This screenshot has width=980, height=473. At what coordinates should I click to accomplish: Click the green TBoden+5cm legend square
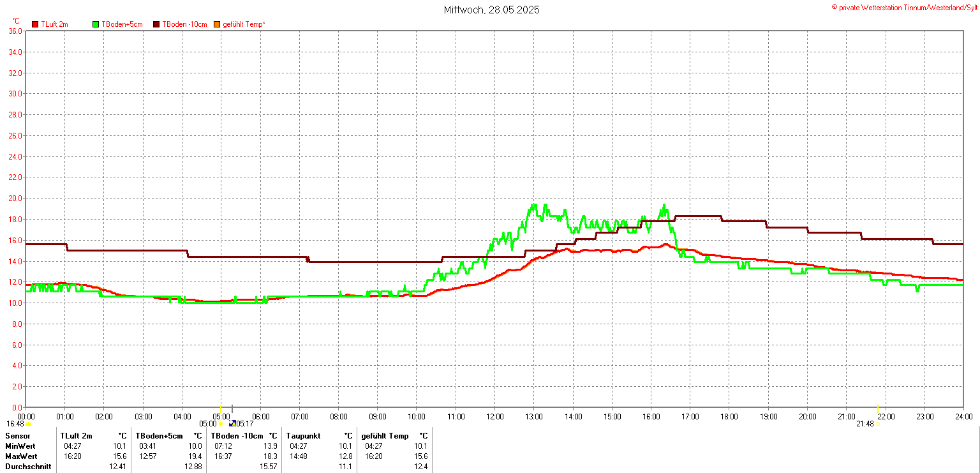click(x=96, y=25)
